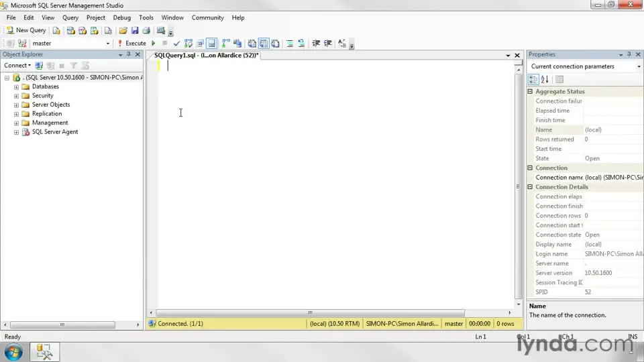Screen dimensions: 644x362
Task: Toggle Include Client Statistics
Action: point(237,43)
